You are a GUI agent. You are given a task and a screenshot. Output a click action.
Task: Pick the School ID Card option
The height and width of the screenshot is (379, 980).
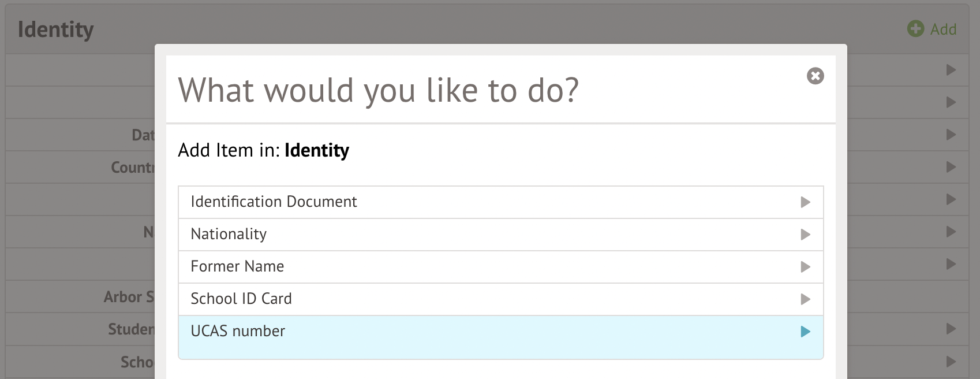[x=241, y=299]
